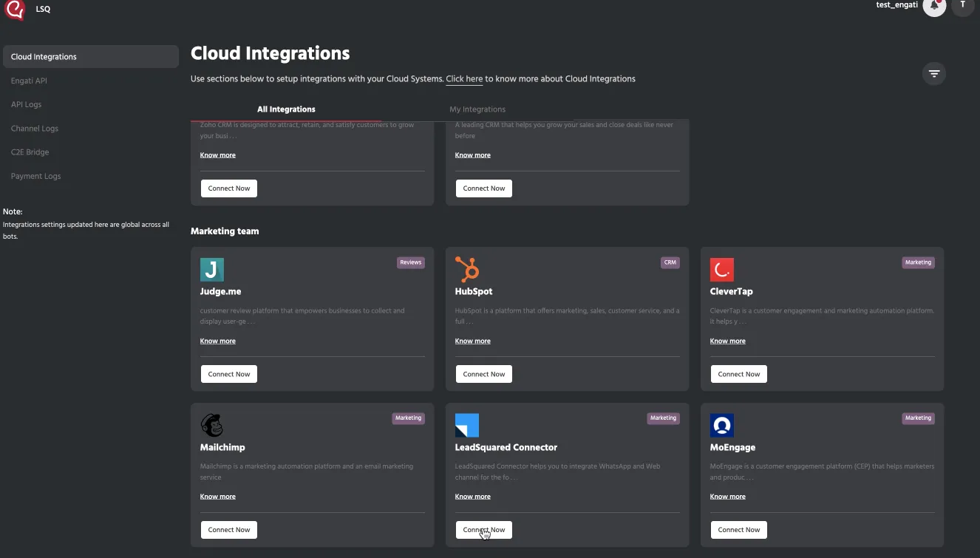This screenshot has height=558, width=980.
Task: Open the integrations filter icon
Action: 934,73
